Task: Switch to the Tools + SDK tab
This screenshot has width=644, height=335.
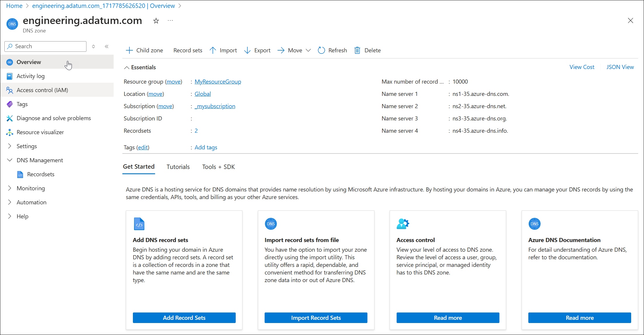Action: pos(218,167)
